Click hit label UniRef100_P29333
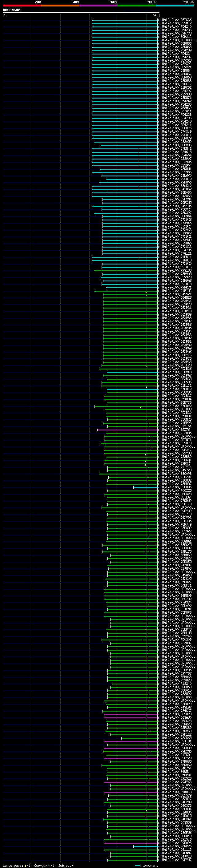 177,94
